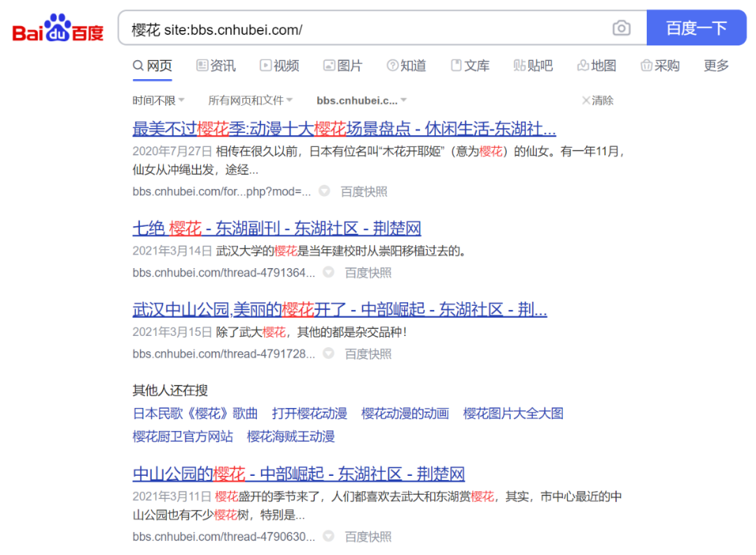Screen dimensions: 756x555
Task: Expand the 时间不限 time filter
Action: (x=159, y=100)
